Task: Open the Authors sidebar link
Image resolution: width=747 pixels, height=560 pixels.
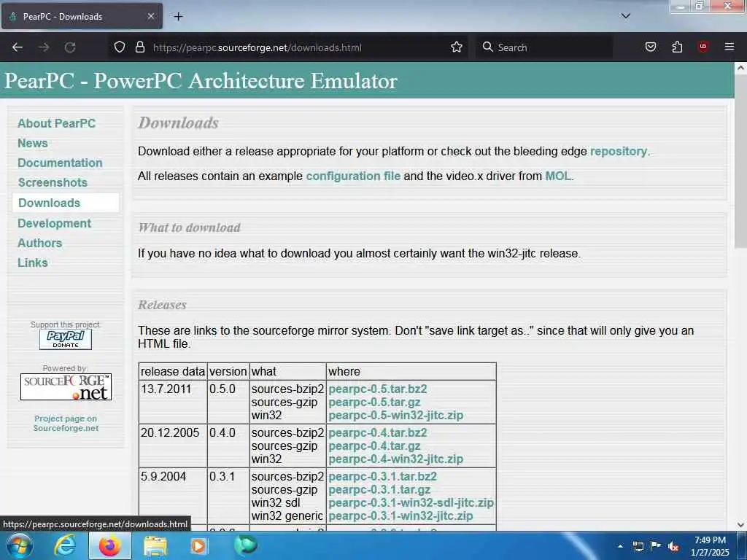Action: click(40, 243)
